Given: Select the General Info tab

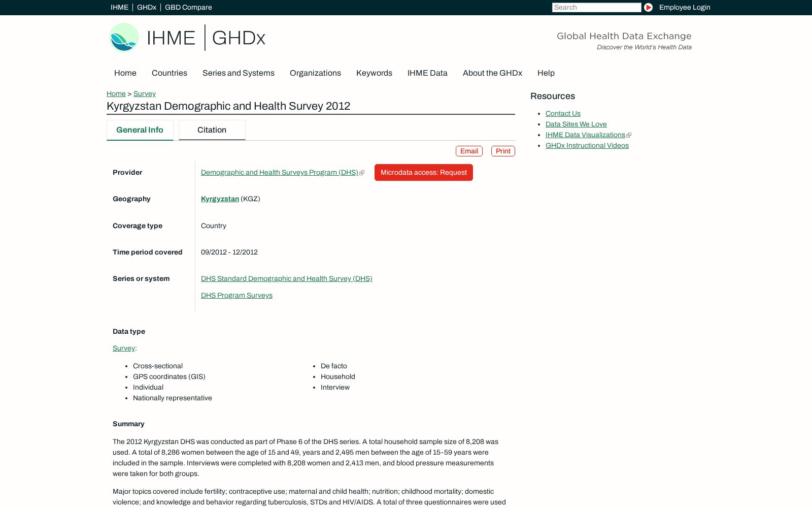Looking at the screenshot, I should coord(140,130).
